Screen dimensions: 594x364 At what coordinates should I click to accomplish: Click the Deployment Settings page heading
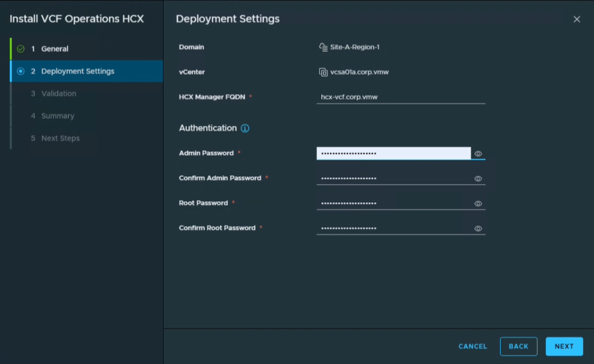tap(228, 19)
